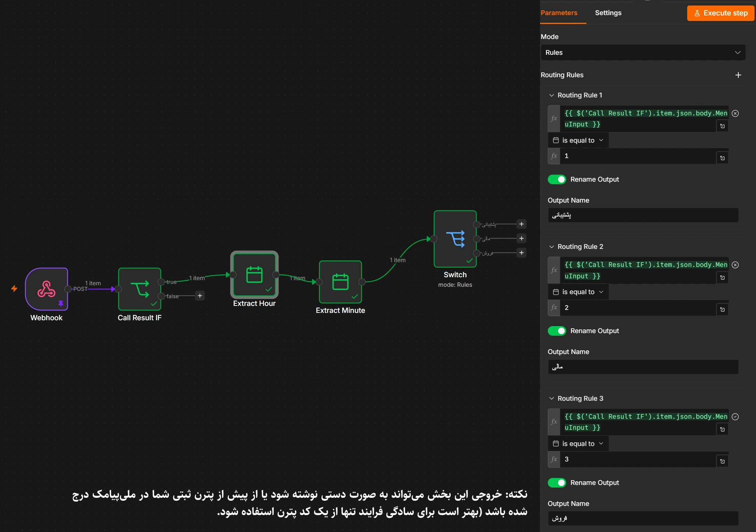
Task: Select the Webhook node icon
Action: [46, 289]
